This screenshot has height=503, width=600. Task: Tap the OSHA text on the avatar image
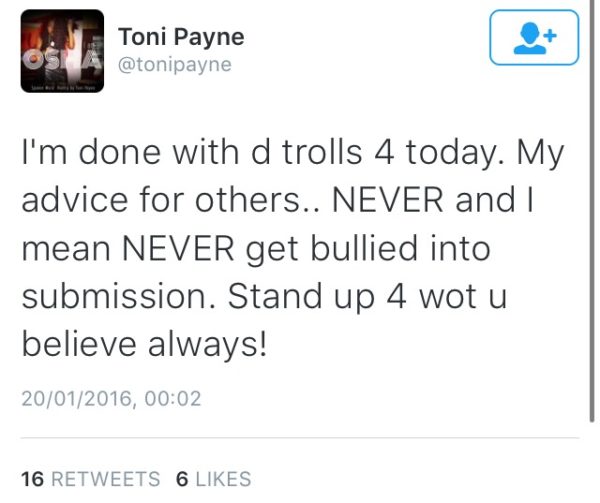(62, 60)
